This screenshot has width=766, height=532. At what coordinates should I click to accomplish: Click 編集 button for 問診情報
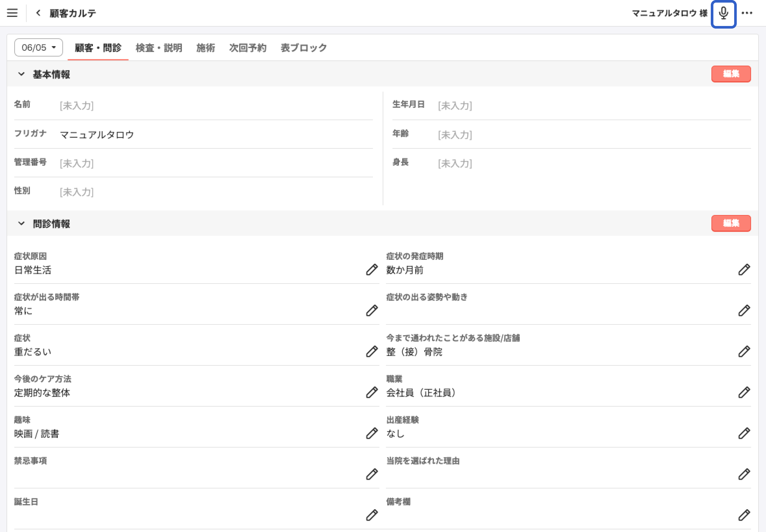(x=731, y=223)
